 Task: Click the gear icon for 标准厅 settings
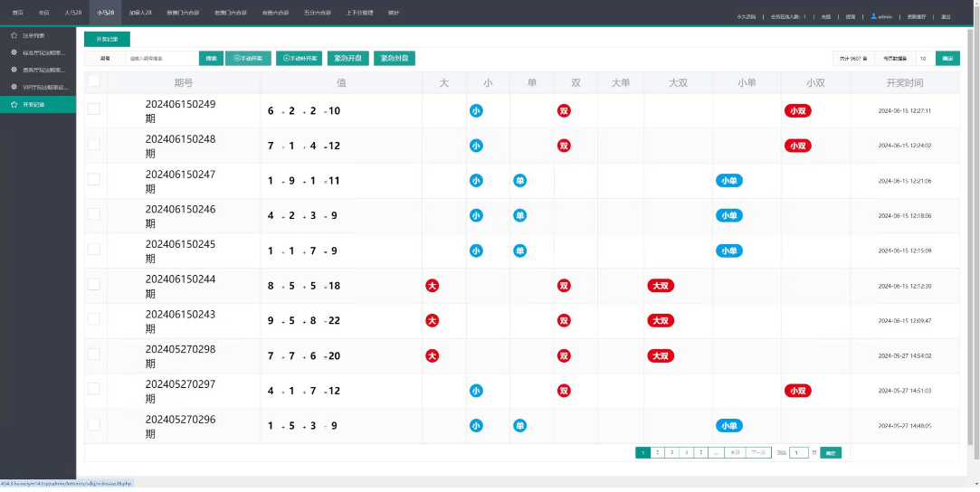14,52
